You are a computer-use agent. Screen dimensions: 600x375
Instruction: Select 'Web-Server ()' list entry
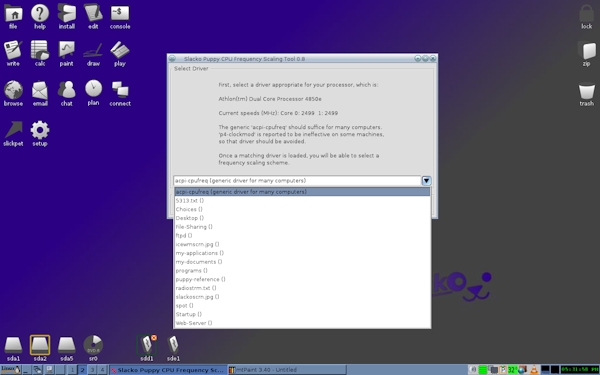[302, 323]
